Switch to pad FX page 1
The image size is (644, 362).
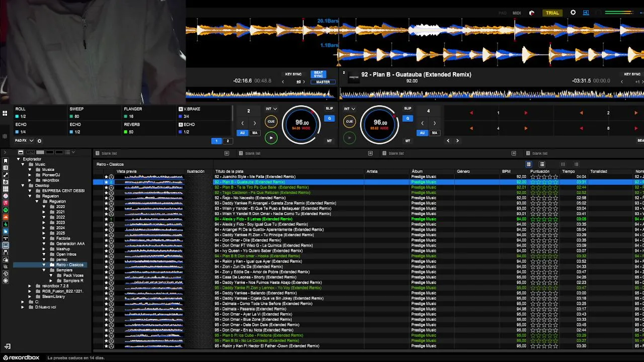[216, 141]
